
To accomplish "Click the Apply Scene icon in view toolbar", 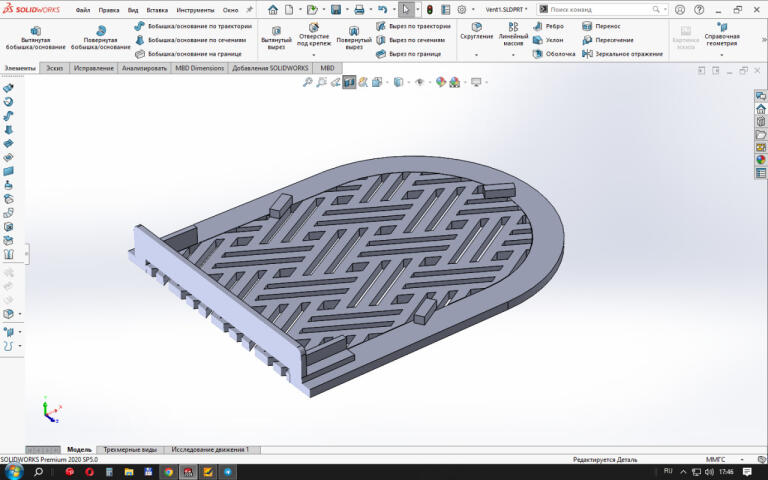I will click(x=455, y=82).
